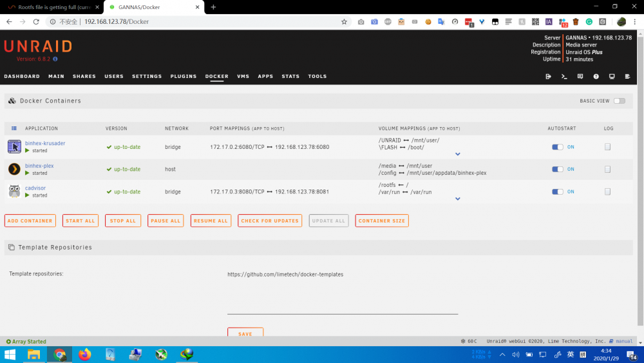Screen dimensions: 644x363
Task: Open log for binhex-krusader
Action: pos(607,147)
